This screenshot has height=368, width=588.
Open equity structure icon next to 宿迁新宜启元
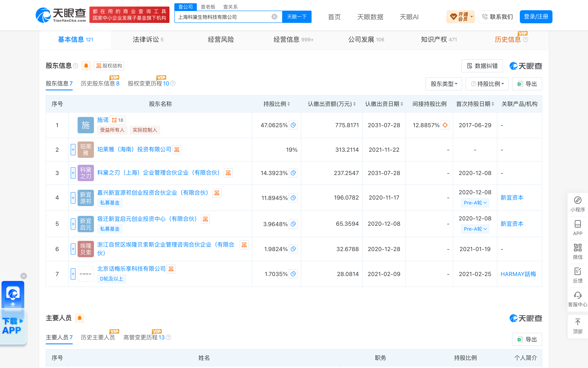(205, 219)
